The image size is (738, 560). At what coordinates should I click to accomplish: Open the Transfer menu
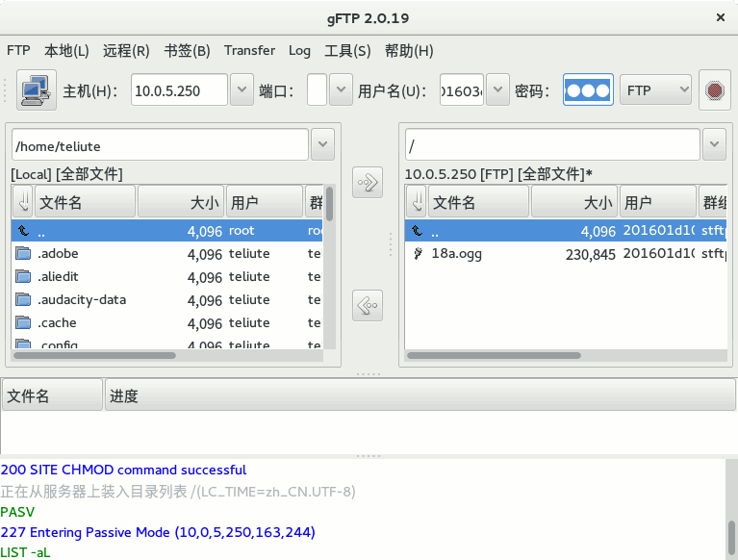pyautogui.click(x=249, y=50)
